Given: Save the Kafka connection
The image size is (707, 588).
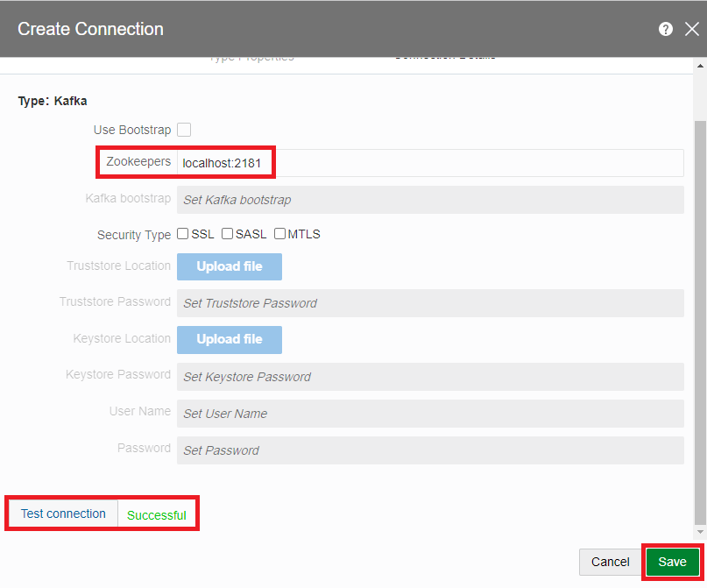Looking at the screenshot, I should coord(672,562).
